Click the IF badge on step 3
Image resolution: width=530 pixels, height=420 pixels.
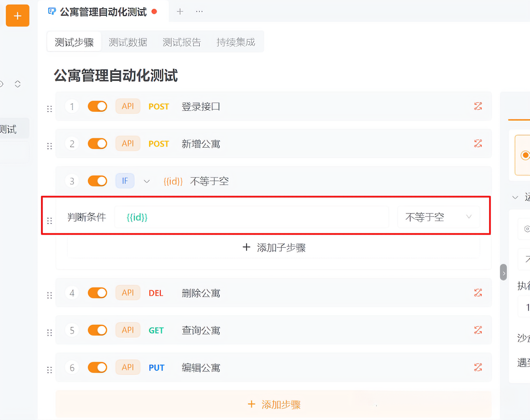(125, 181)
